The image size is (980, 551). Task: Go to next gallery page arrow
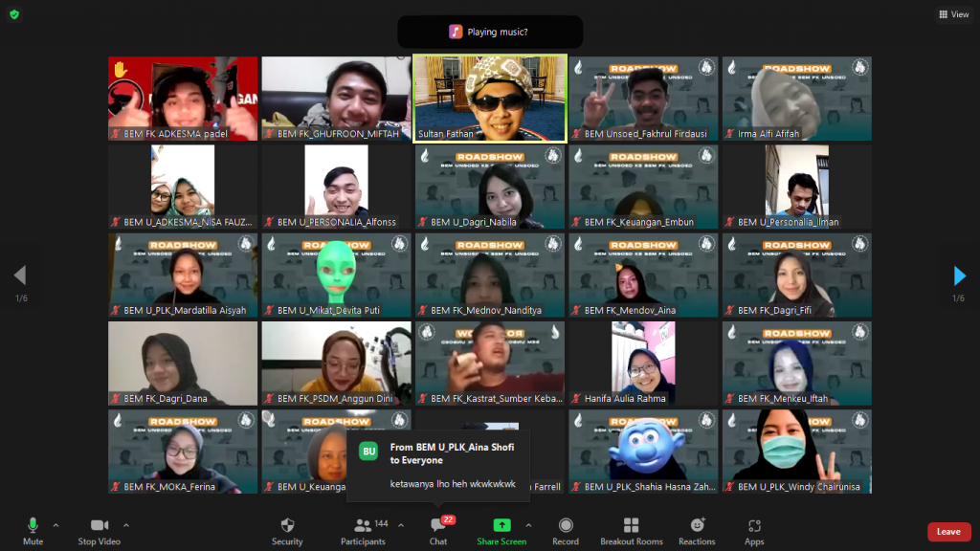coord(960,276)
